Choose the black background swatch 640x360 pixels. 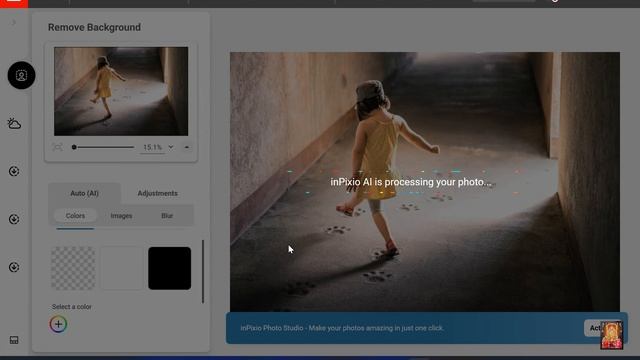[169, 268]
